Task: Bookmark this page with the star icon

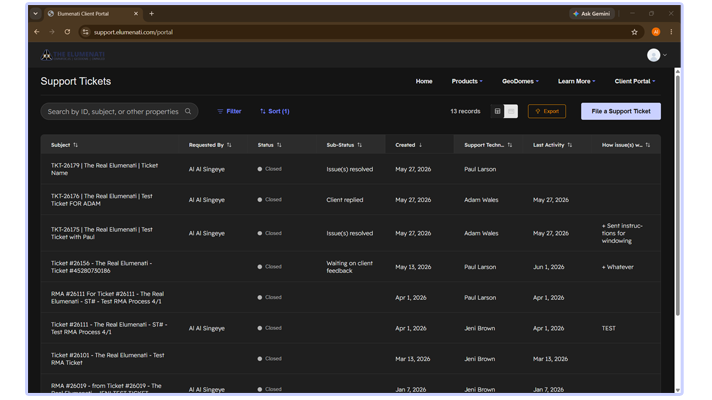Action: point(634,32)
